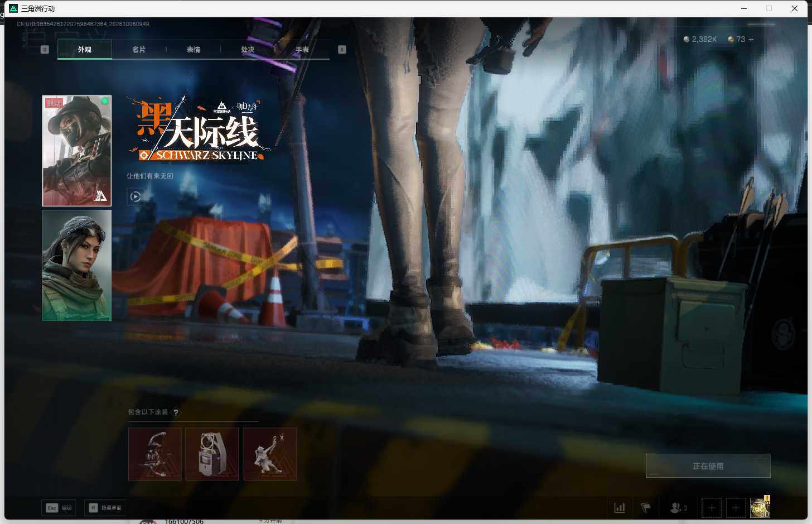The image size is (812, 524).
Task: Open the 手表 tab
Action: coord(302,50)
